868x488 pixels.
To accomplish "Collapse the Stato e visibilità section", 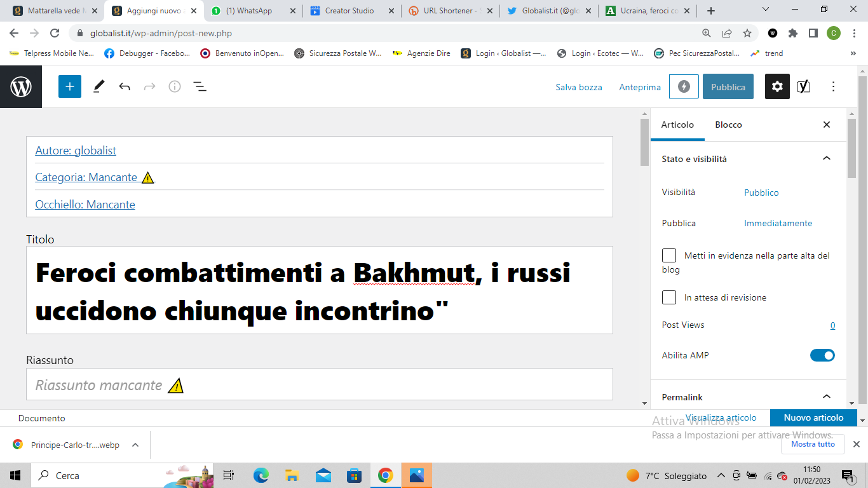I will click(826, 159).
